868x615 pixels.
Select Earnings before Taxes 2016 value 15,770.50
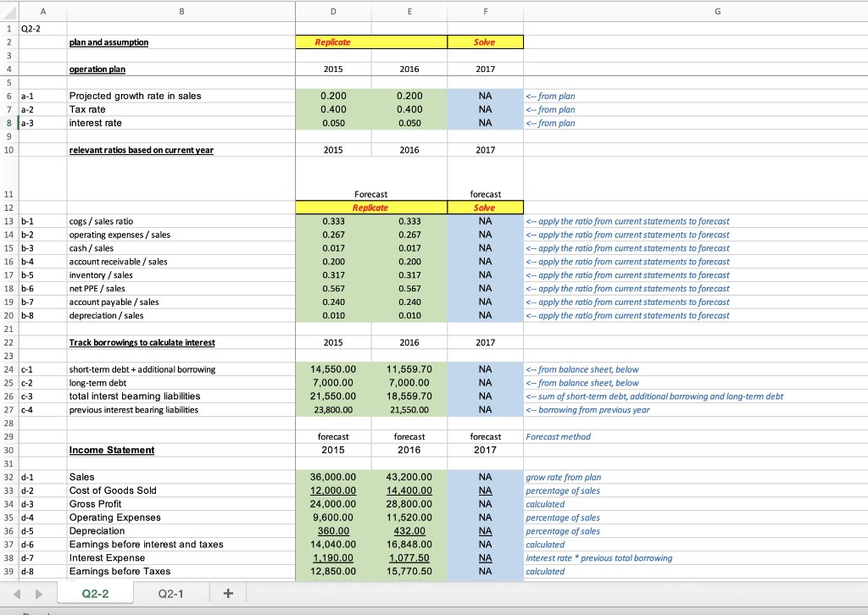(409, 571)
